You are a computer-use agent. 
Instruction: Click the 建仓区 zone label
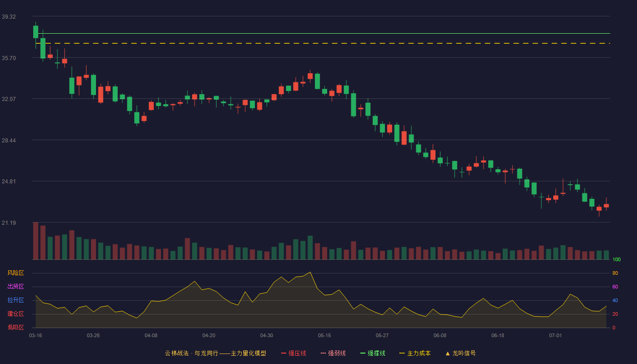[x=15, y=314]
